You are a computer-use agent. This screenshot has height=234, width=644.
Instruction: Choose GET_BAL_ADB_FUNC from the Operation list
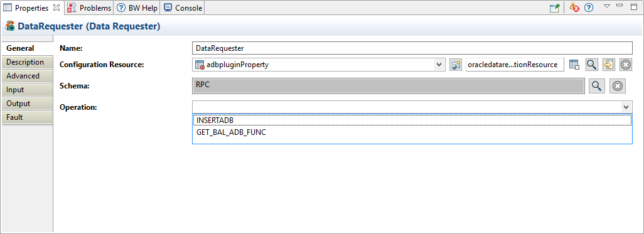click(412, 132)
